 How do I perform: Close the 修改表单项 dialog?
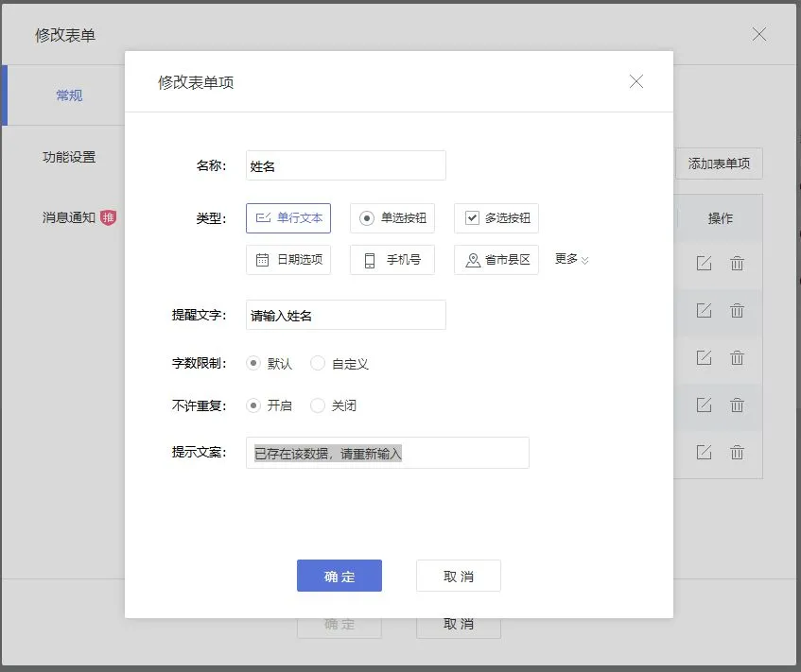636,81
